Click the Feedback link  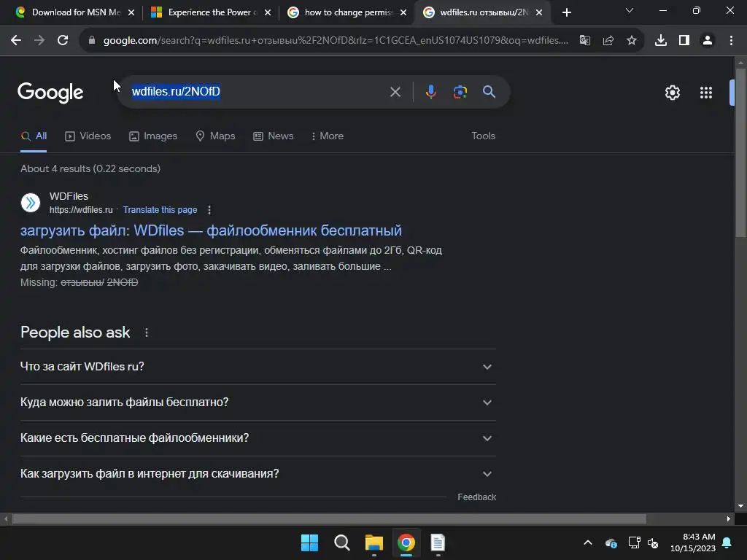[476, 497]
